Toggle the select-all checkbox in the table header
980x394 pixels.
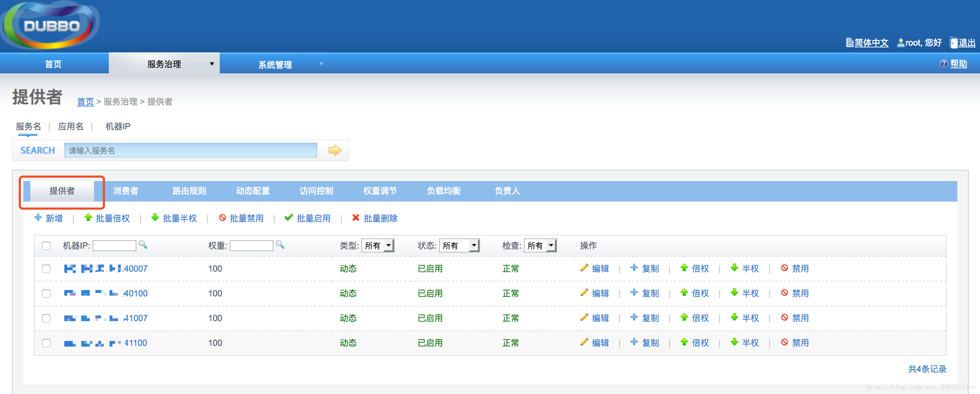click(x=46, y=246)
